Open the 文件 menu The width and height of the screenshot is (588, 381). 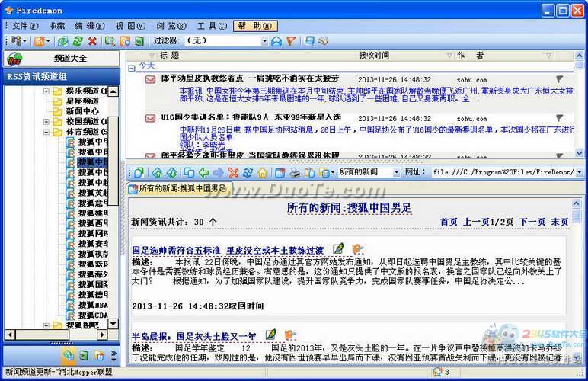coord(24,26)
